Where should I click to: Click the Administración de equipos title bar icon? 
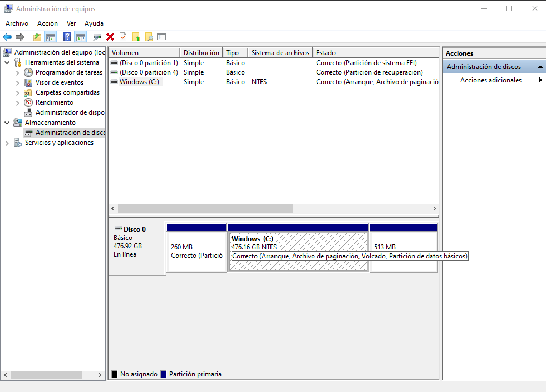point(8,8)
